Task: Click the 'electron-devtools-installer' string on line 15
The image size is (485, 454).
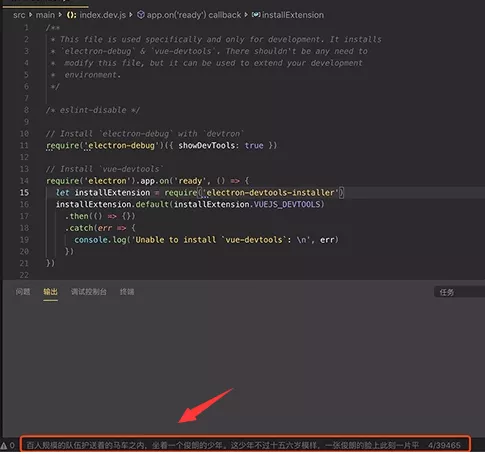Action: coord(270,193)
